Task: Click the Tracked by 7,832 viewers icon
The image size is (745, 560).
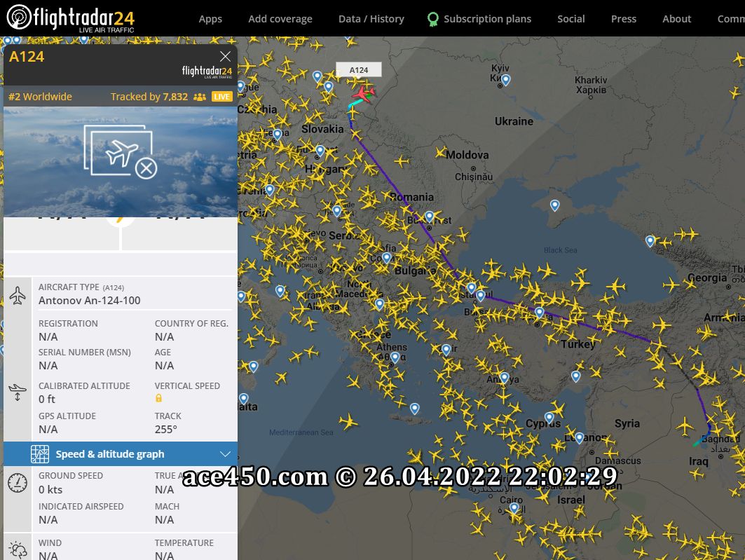Action: [x=200, y=97]
